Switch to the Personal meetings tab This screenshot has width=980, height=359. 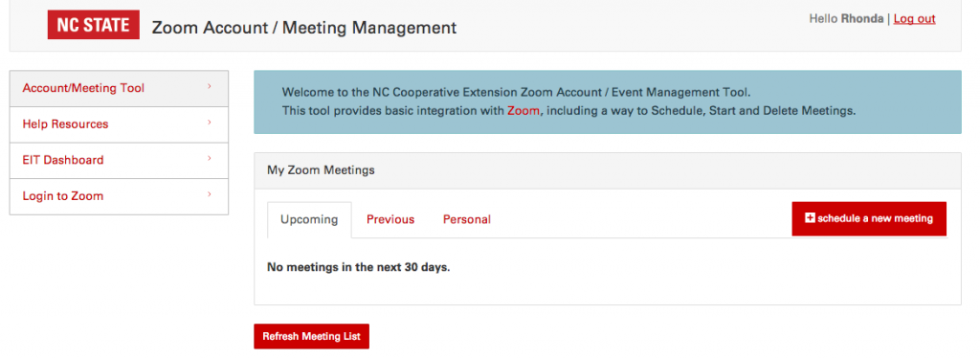coord(467,219)
